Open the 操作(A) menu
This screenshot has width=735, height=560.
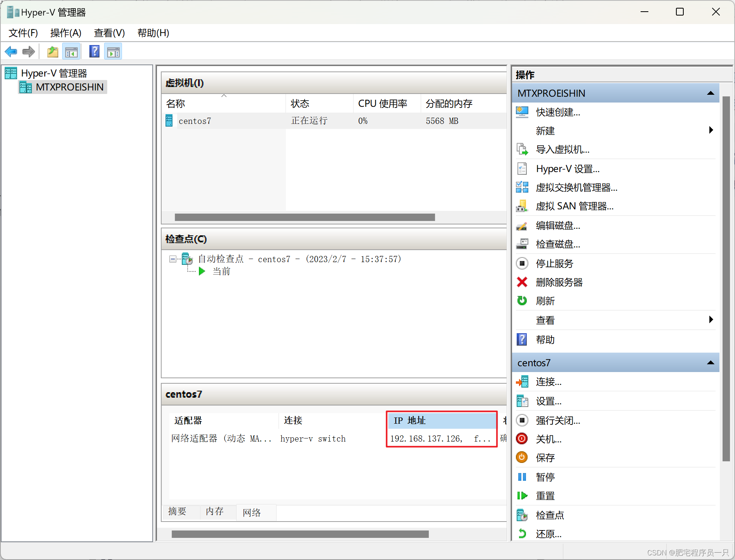pyautogui.click(x=66, y=33)
